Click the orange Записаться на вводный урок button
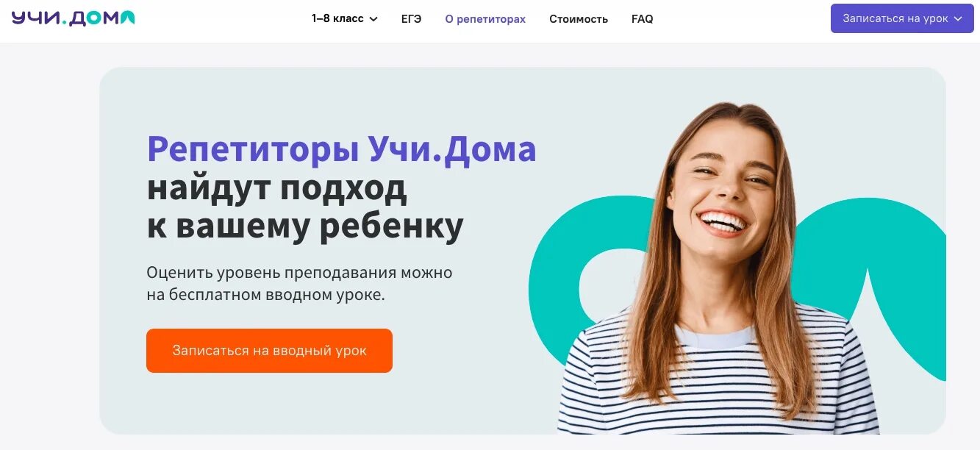 [x=269, y=351]
